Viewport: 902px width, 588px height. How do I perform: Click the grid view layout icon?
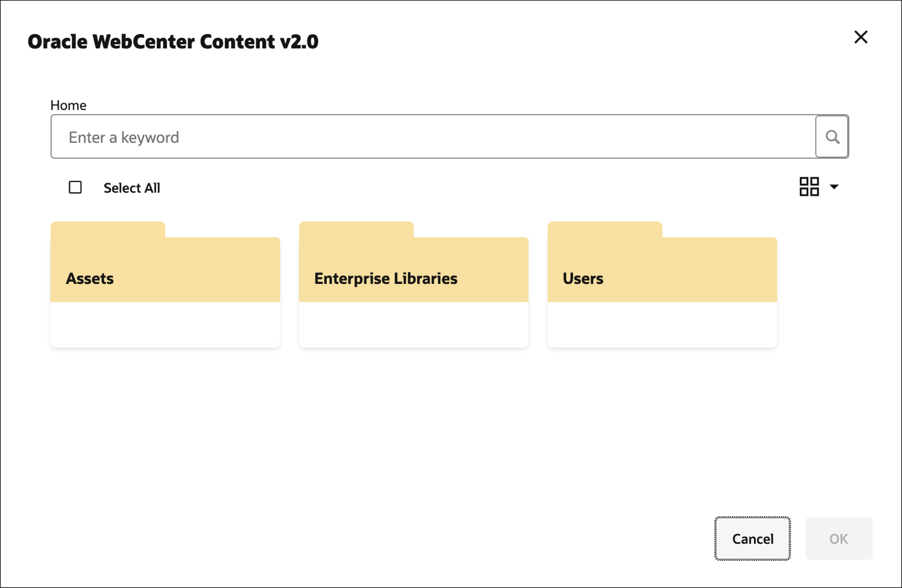point(809,186)
